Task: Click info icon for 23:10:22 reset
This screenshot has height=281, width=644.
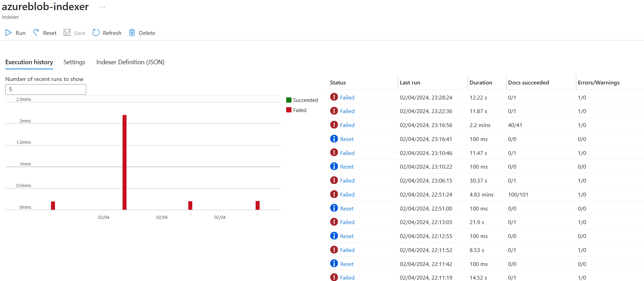Action: (x=334, y=166)
